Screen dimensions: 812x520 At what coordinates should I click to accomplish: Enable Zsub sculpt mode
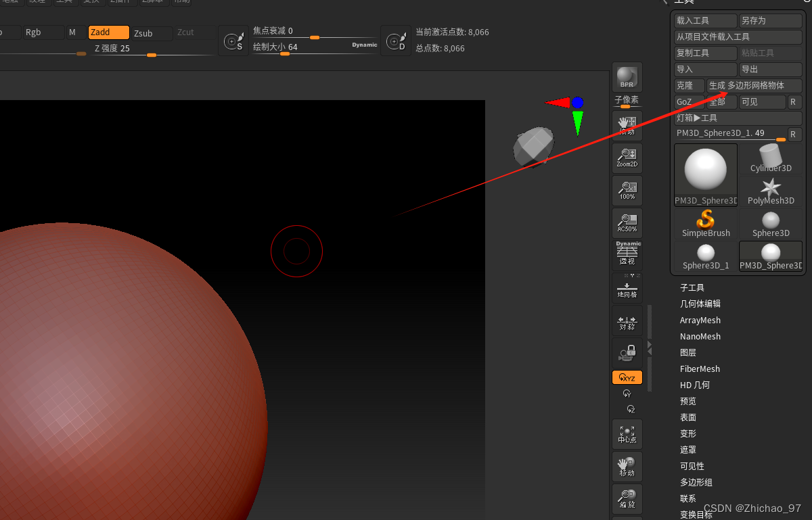pyautogui.click(x=152, y=33)
